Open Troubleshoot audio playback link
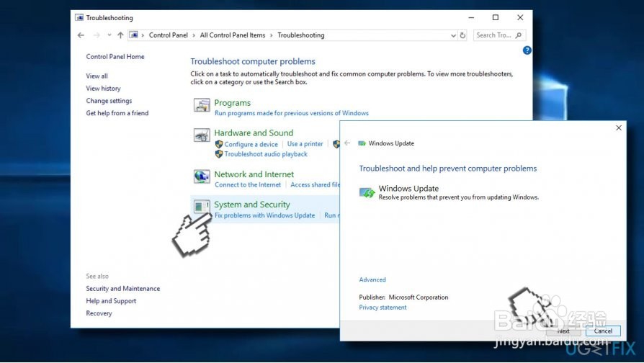This screenshot has height=363, width=644. click(266, 154)
